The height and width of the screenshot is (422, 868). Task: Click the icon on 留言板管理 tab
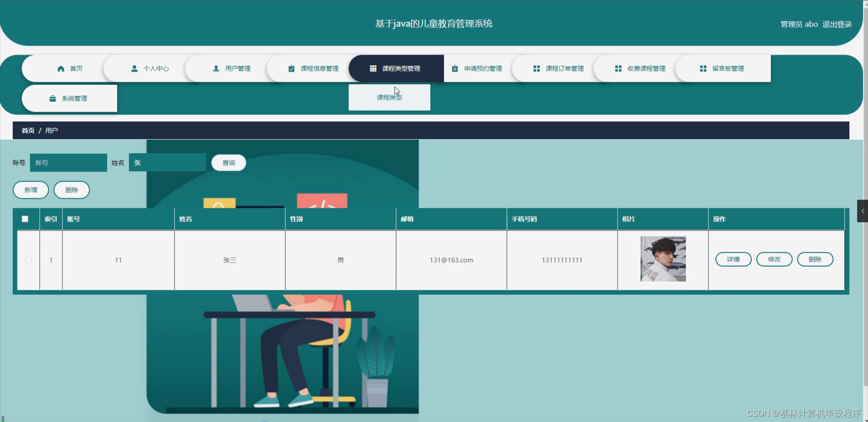703,68
